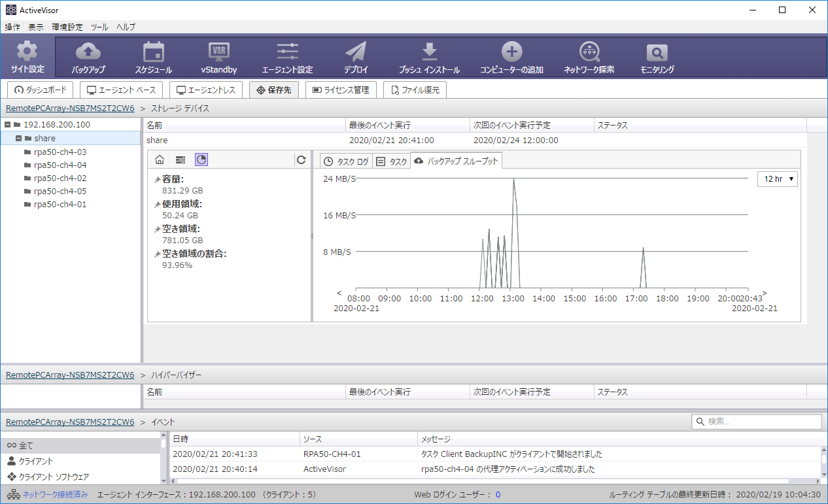Viewport: 828px width, 504px height.
Task: Click Add Computer (コンピューターの追加) plus icon
Action: coord(511,53)
